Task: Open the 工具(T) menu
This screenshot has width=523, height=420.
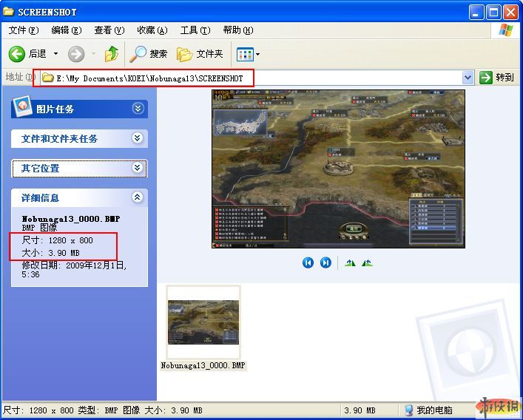Action: [x=194, y=30]
